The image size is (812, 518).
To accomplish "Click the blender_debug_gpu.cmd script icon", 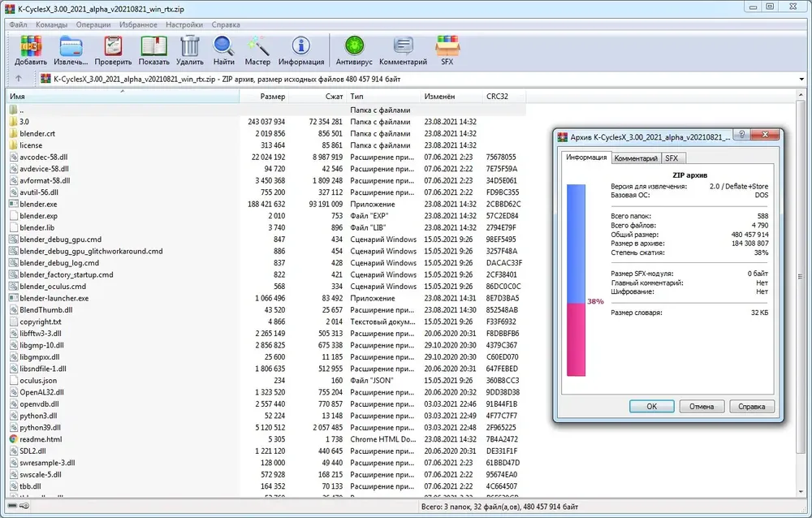I will (14, 240).
